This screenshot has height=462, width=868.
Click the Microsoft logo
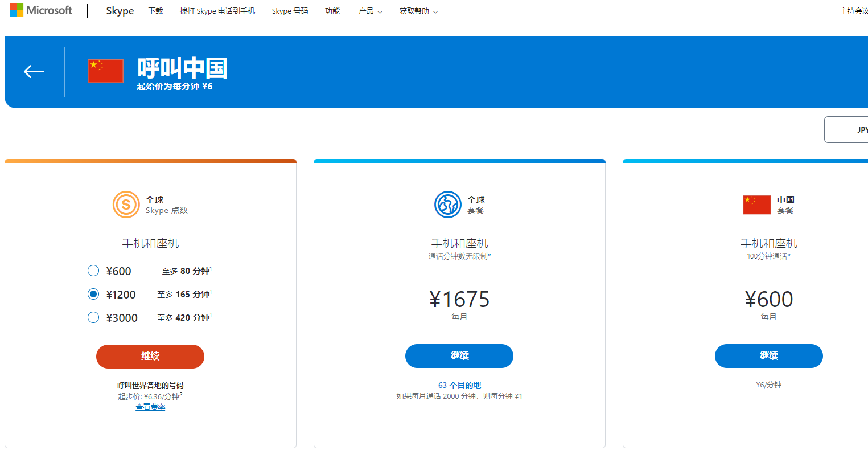41,10
